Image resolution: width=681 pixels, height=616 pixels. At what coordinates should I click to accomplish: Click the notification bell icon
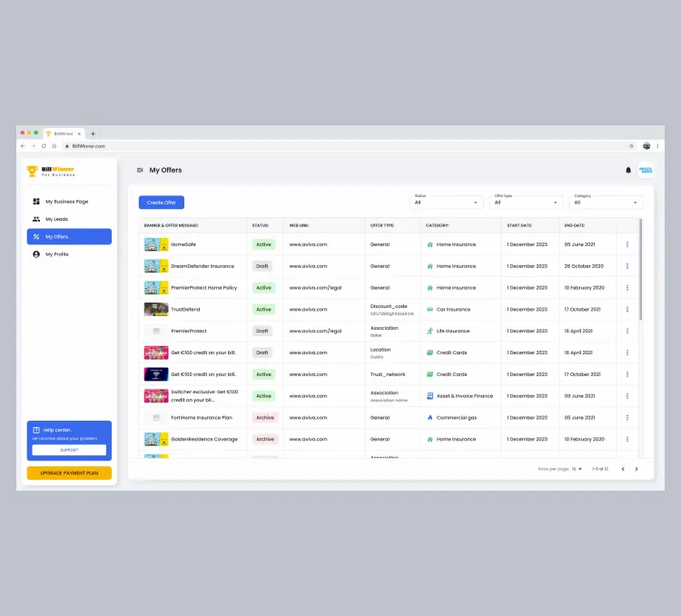coord(627,170)
